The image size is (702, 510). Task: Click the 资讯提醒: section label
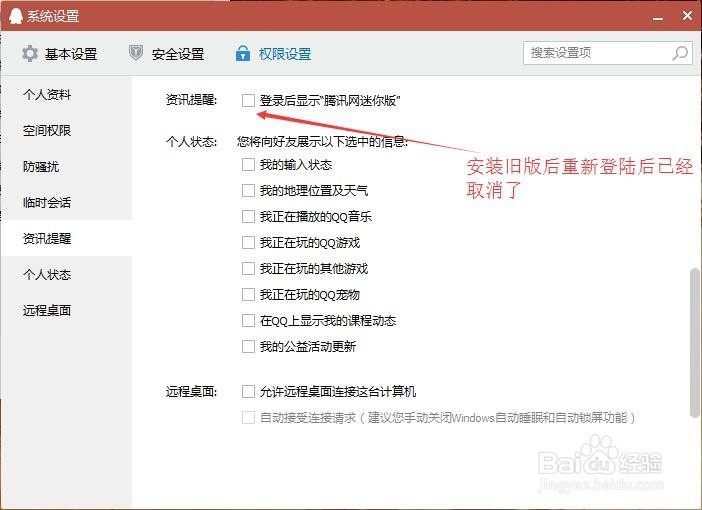tap(191, 99)
